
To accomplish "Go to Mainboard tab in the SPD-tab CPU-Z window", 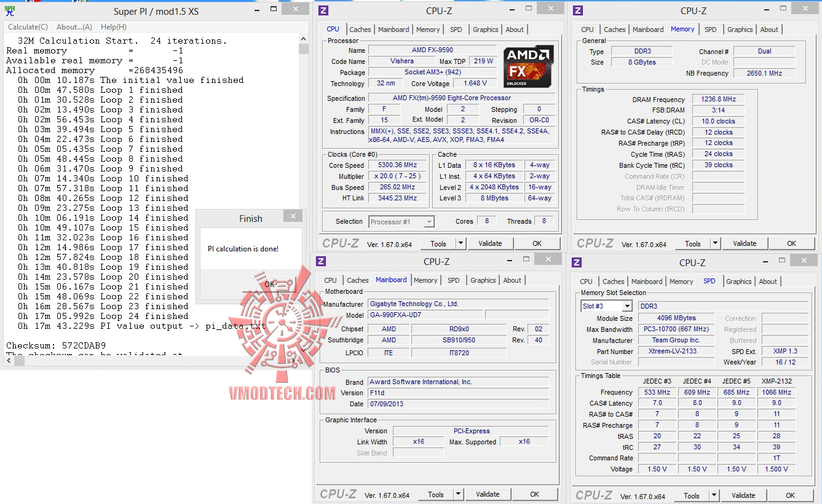I will pyautogui.click(x=647, y=282).
